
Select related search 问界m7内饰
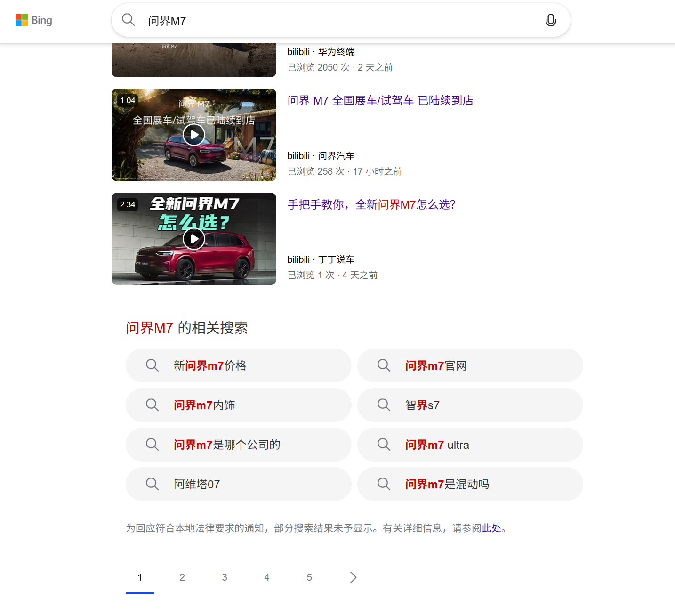coord(239,405)
